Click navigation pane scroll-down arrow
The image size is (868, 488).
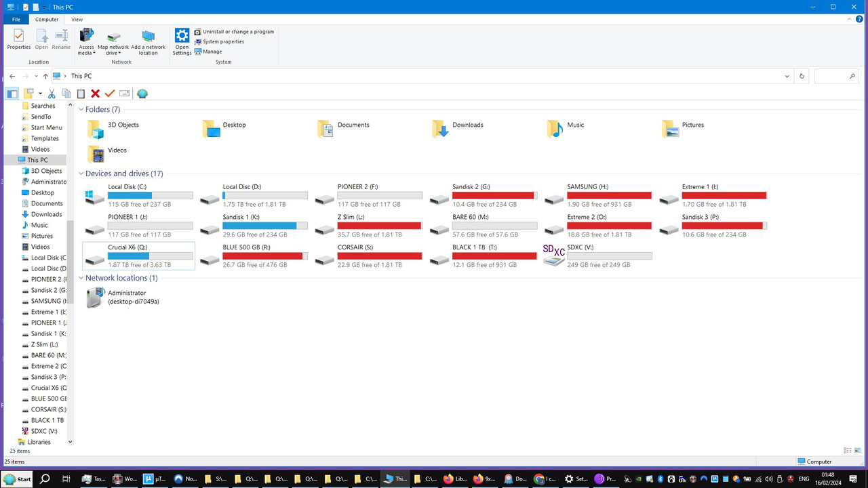(70, 442)
